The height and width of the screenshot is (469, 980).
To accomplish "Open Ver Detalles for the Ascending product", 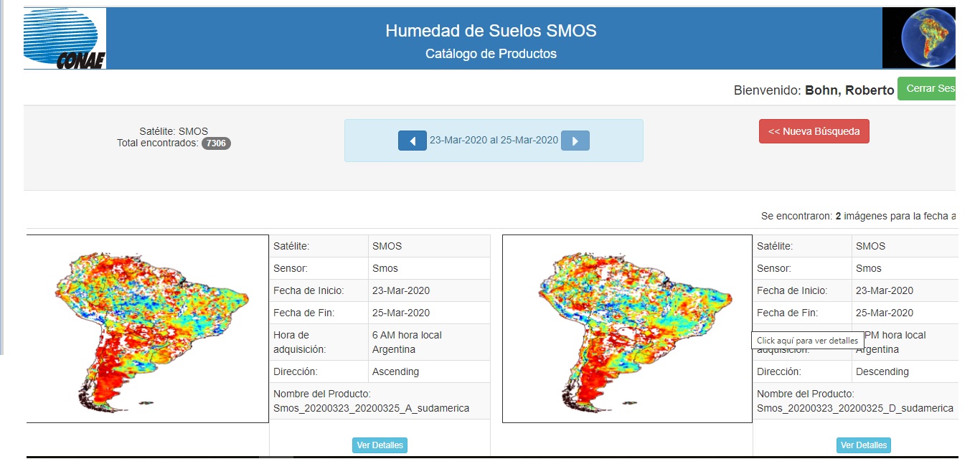I will coord(380,445).
